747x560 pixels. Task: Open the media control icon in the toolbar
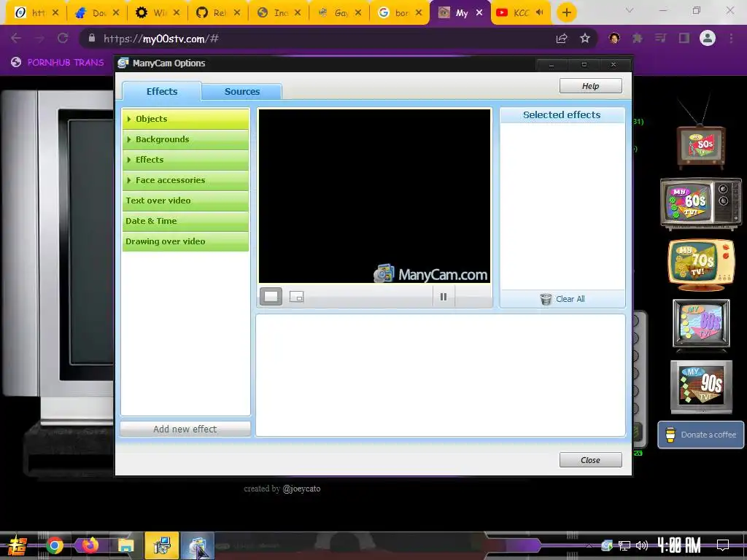[x=661, y=38]
